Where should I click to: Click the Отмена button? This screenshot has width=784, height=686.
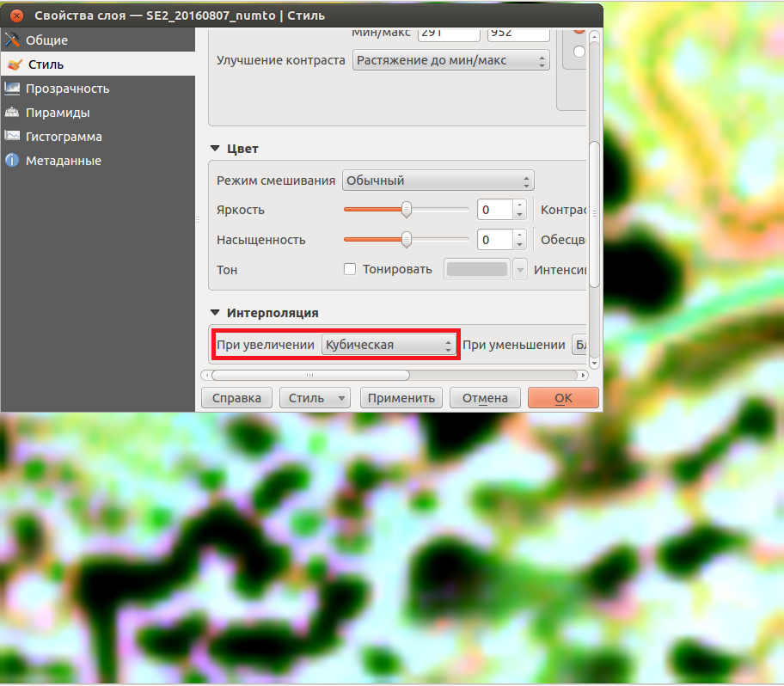[x=485, y=398]
